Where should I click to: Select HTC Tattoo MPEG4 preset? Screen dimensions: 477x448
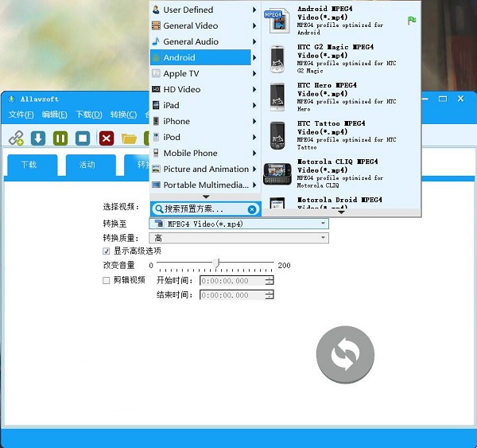point(341,135)
